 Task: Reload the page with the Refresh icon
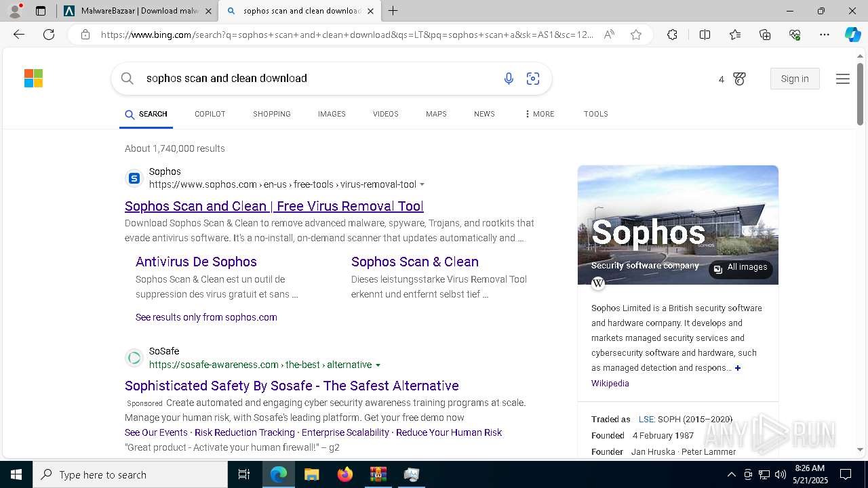(49, 35)
